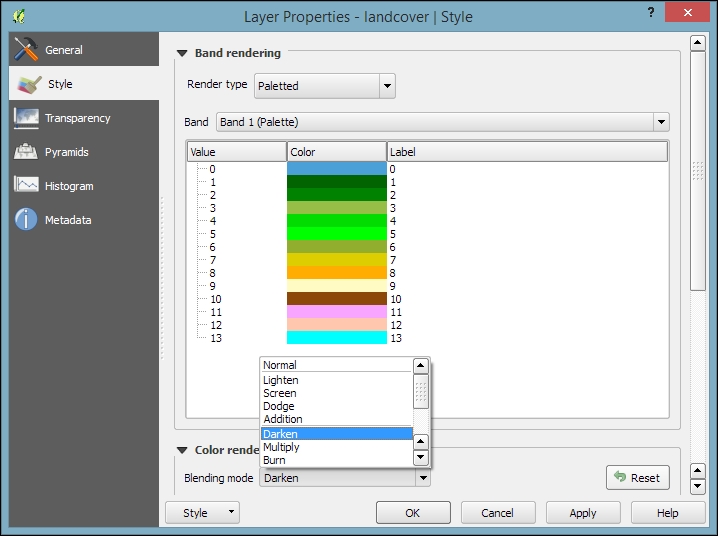Collapse the Band rendering section
The height and width of the screenshot is (536, 718).
pos(182,54)
